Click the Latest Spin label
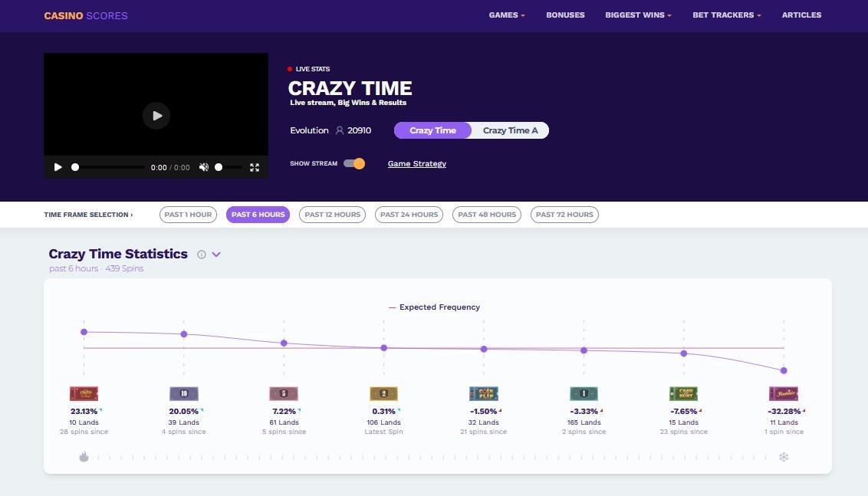868x496 pixels. pos(383,432)
